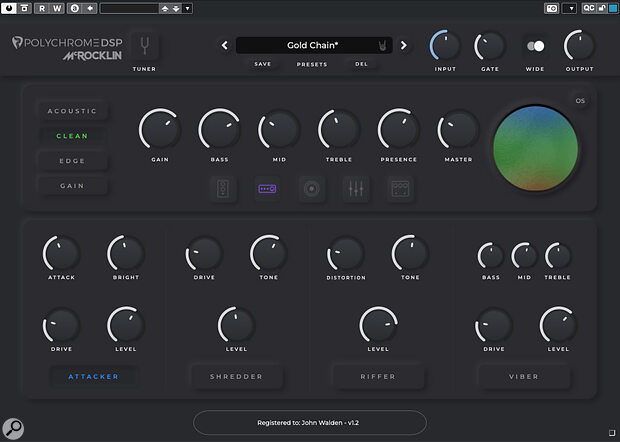
Task: Enable the Viber pedal
Action: click(x=524, y=377)
